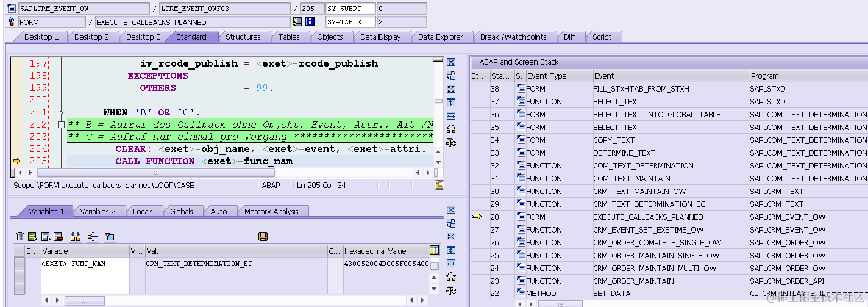Click the small icon at source editor status bar end
The width and height of the screenshot is (868, 307).
tap(439, 185)
